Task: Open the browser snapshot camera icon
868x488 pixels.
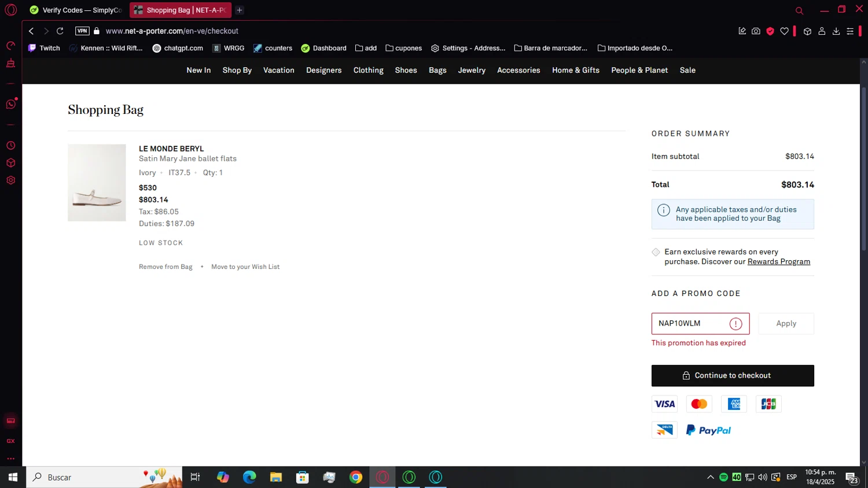Action: point(756,31)
